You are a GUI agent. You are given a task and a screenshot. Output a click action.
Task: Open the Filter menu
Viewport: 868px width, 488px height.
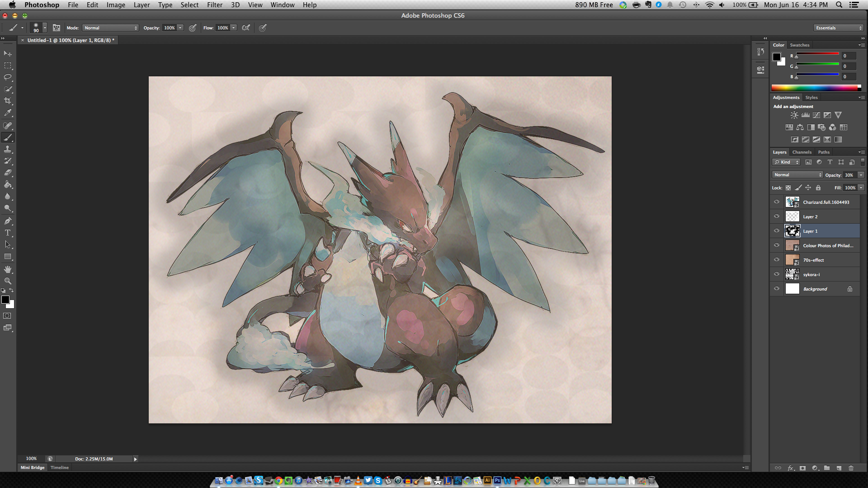coord(214,5)
